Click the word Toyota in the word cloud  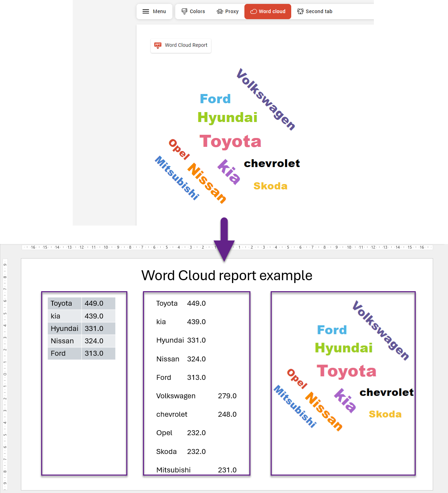pyautogui.click(x=230, y=141)
